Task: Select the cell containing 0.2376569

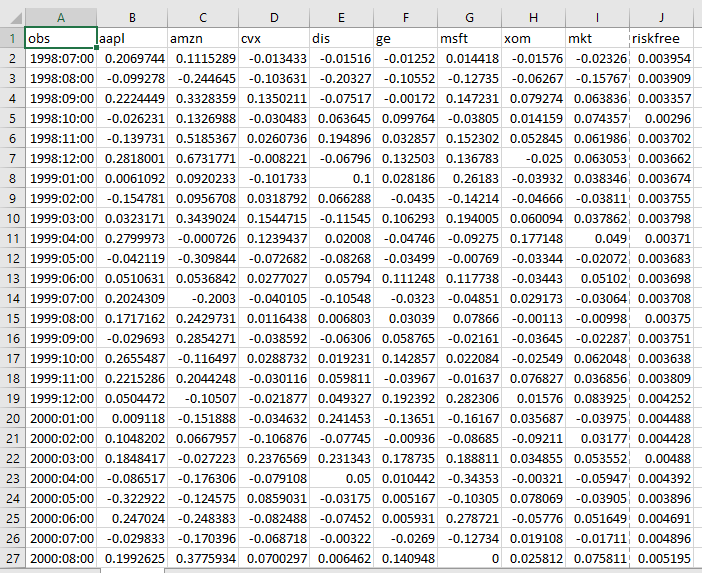Action: (x=274, y=458)
